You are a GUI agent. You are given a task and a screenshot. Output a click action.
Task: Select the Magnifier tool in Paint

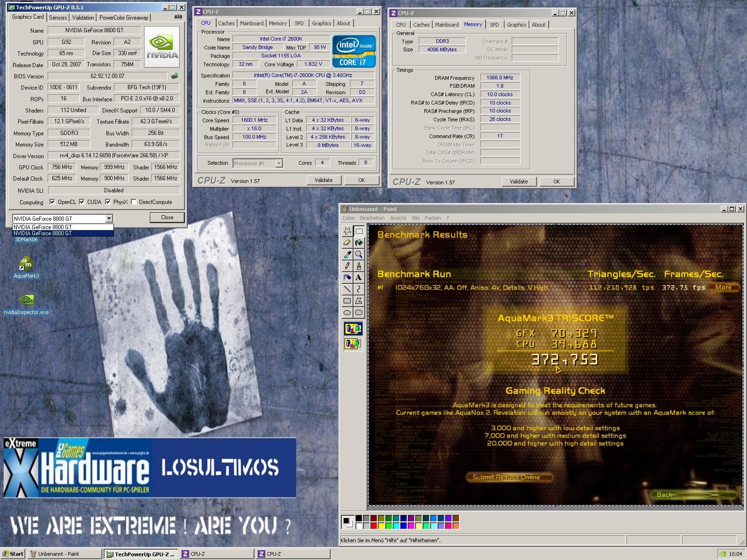point(359,254)
